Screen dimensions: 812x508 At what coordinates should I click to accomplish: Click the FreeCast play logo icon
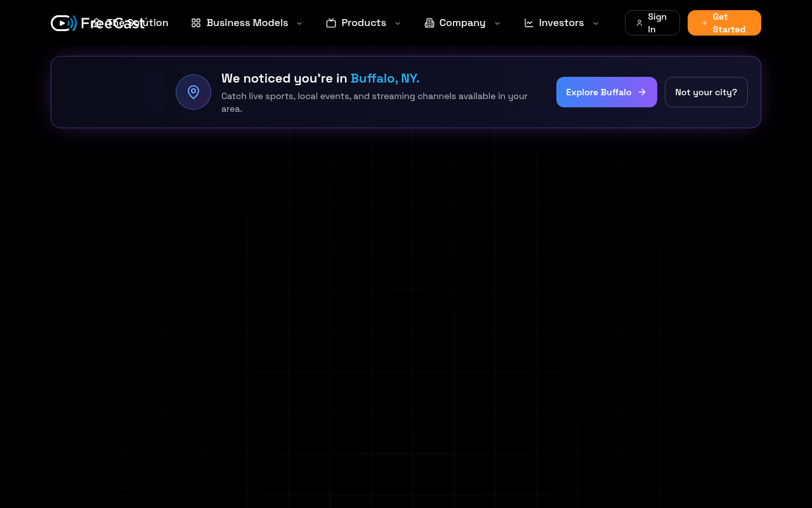63,23
